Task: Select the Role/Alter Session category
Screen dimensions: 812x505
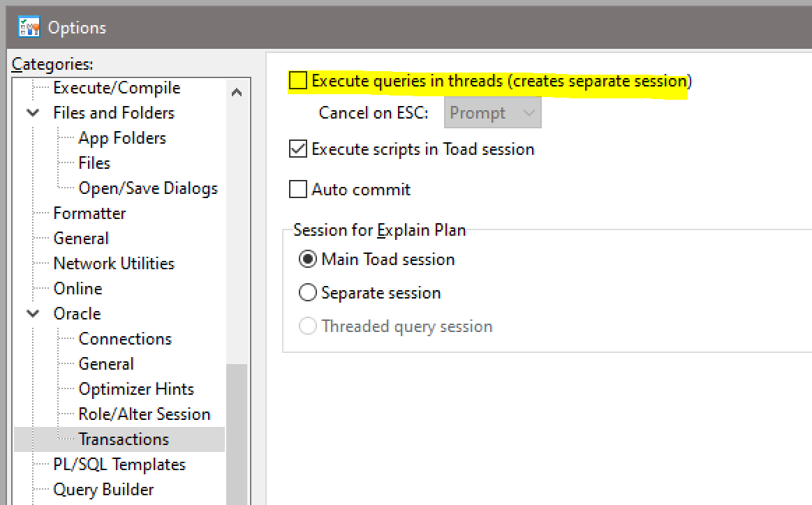Action: click(x=145, y=414)
